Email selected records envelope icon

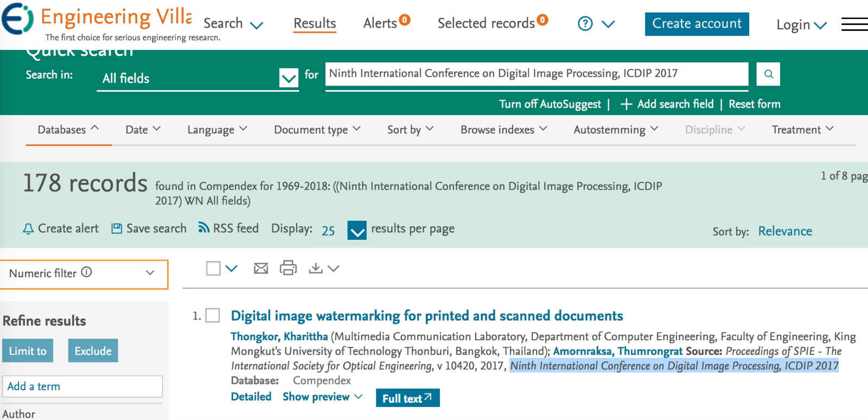261,268
